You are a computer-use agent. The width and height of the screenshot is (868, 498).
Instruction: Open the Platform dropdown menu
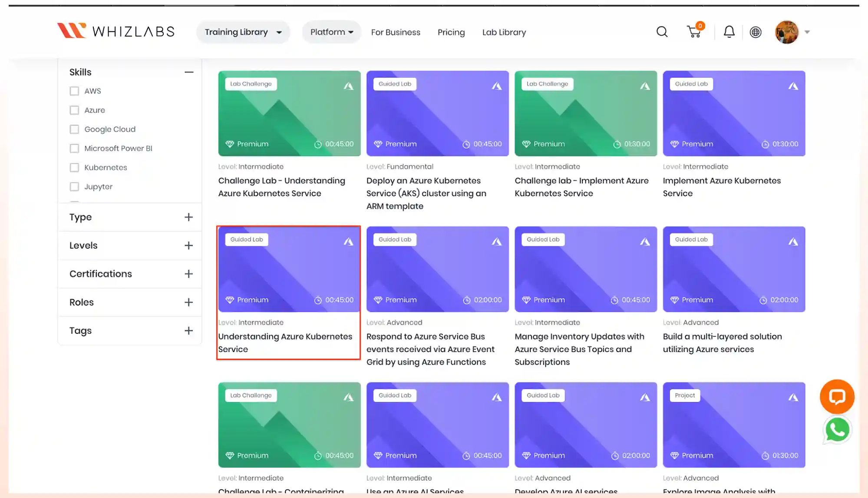click(x=332, y=32)
